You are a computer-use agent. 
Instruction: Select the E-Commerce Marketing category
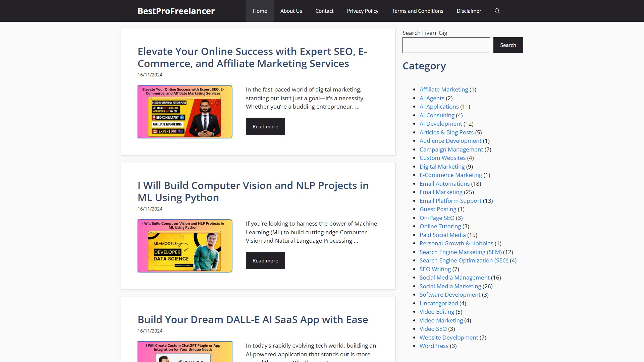click(451, 175)
